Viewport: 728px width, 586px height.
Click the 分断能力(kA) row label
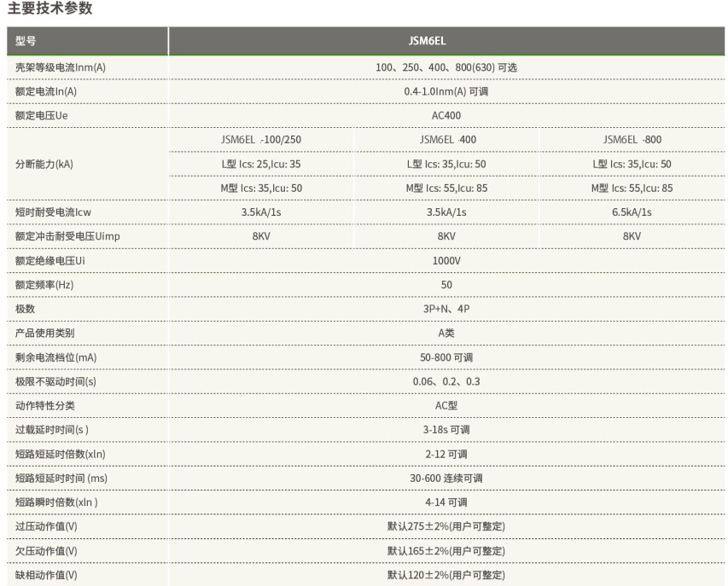coord(44,164)
